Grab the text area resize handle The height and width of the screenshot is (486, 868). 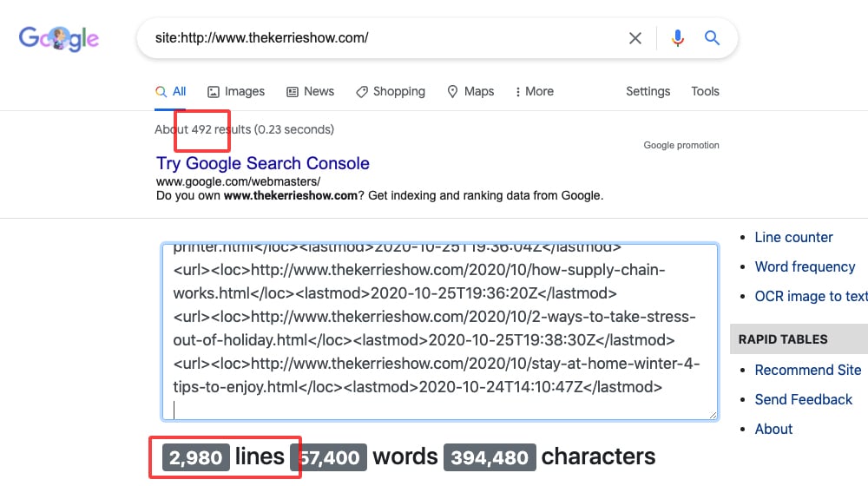click(x=713, y=415)
